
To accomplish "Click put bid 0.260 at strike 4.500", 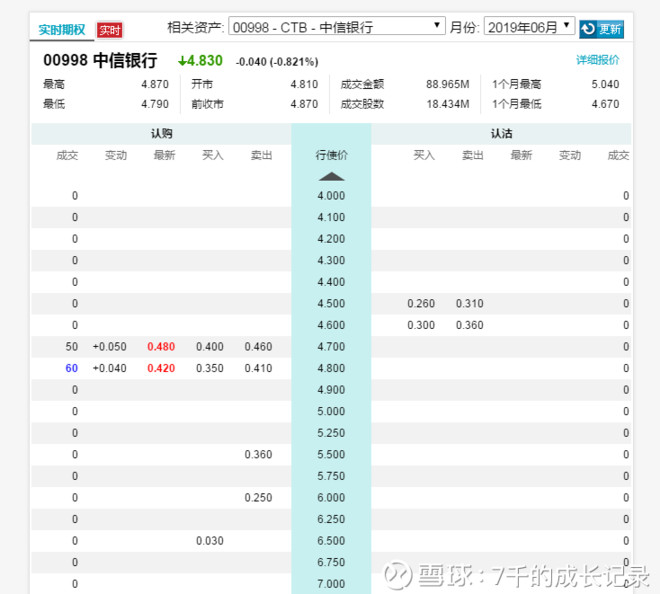I will 421,304.
